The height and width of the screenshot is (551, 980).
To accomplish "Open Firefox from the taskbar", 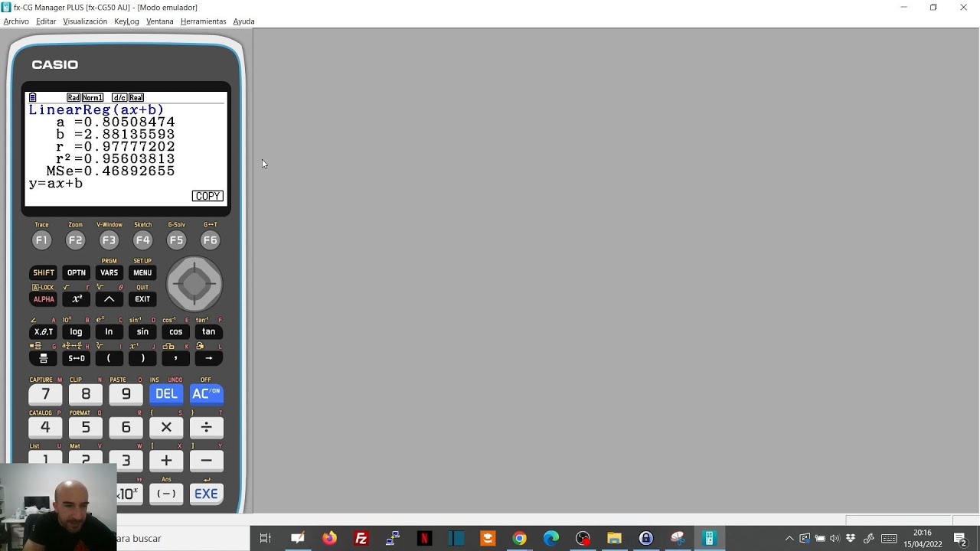I will (329, 539).
